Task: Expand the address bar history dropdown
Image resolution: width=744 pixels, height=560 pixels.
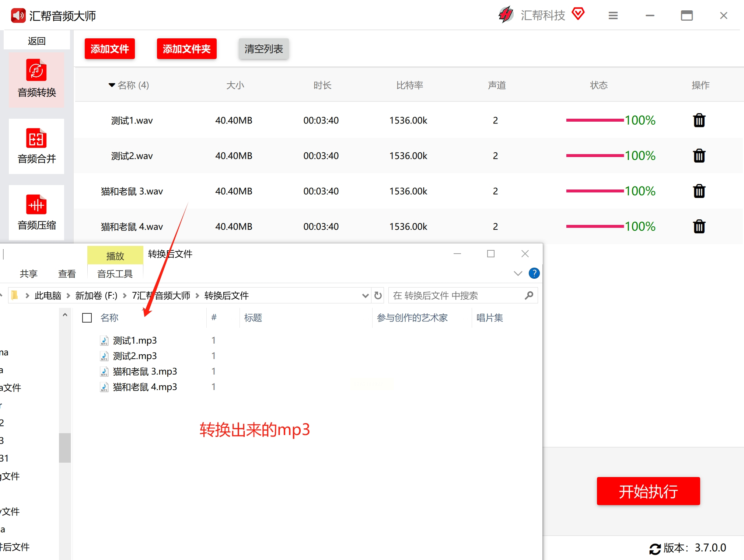Action: tap(365, 296)
